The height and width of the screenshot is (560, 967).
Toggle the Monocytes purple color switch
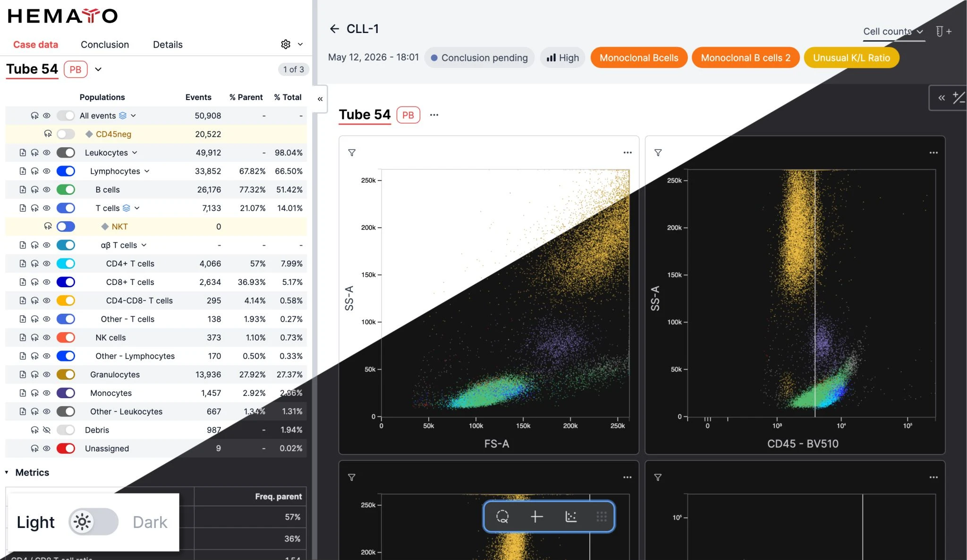(x=66, y=393)
